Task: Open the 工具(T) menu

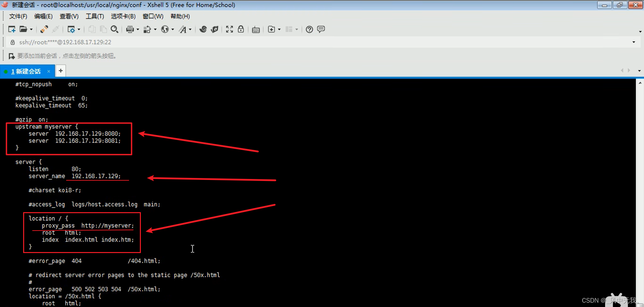Action: 95,16
